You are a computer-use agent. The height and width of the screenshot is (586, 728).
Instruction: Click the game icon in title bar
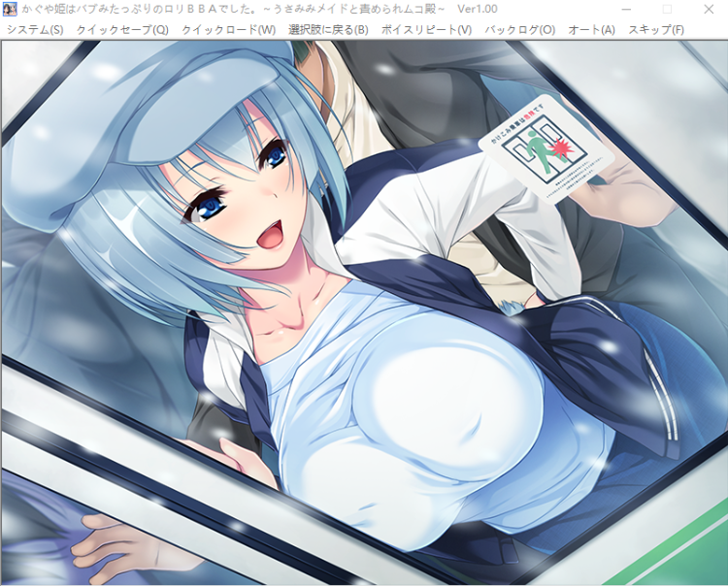(10, 9)
